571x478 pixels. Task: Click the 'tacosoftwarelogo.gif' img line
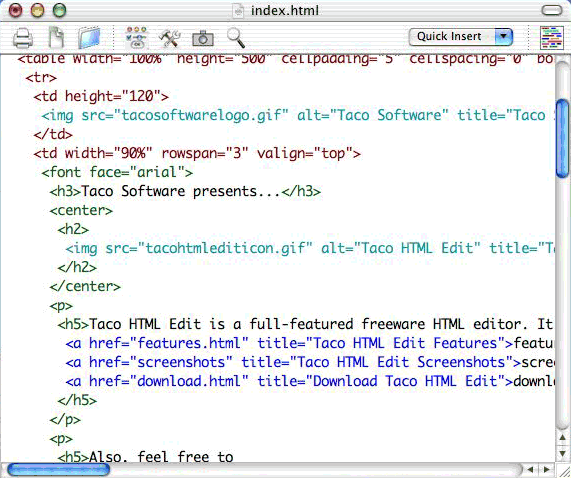pos(298,115)
